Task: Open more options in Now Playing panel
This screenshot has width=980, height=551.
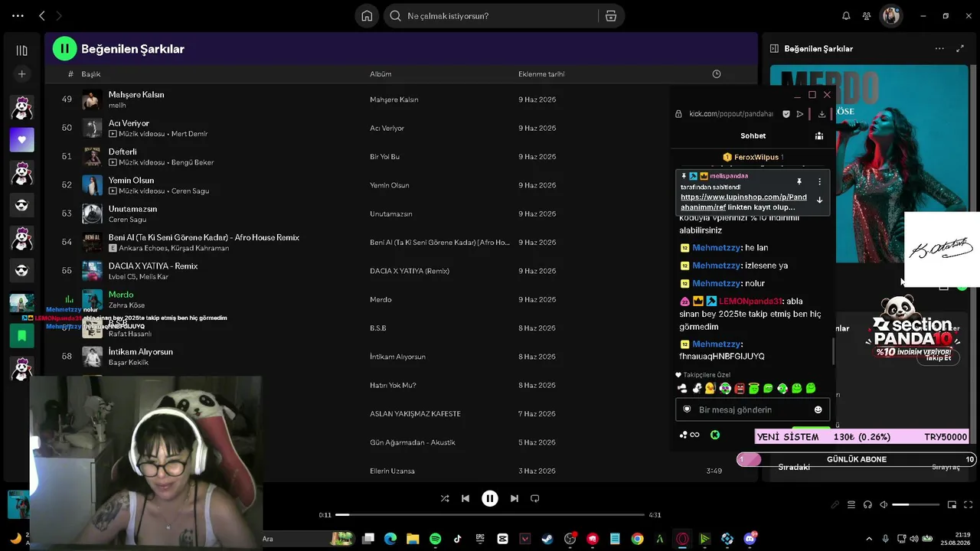Action: [x=939, y=49]
